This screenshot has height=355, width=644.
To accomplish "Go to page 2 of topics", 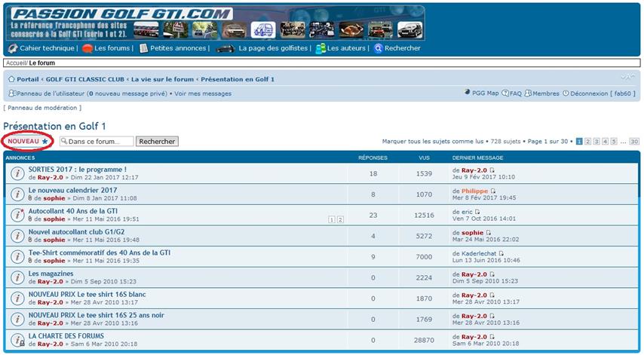I will (x=587, y=141).
